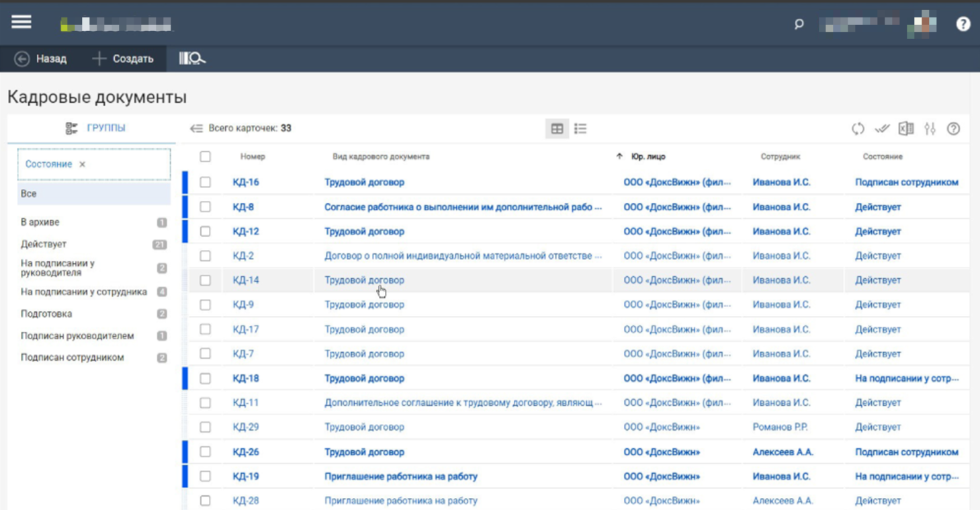Check the КД-16 row checkbox
The image size is (980, 510).
pyautogui.click(x=206, y=182)
